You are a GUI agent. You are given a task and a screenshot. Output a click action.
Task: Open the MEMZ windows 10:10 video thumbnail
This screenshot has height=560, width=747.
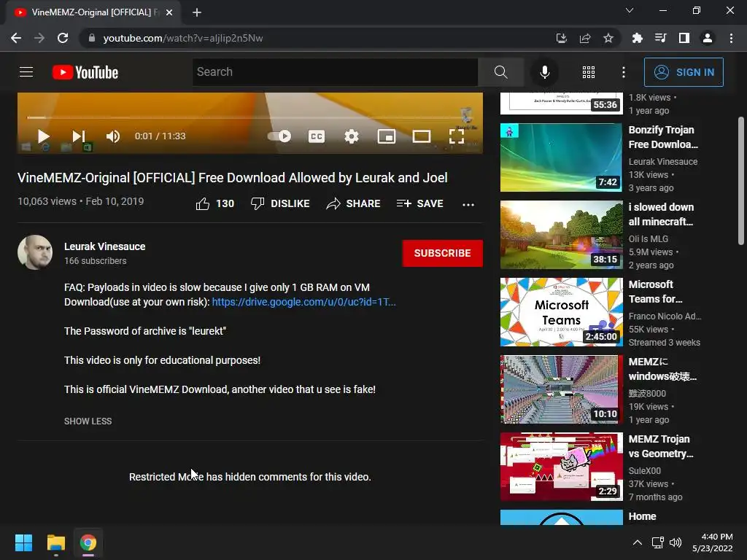tap(561, 389)
